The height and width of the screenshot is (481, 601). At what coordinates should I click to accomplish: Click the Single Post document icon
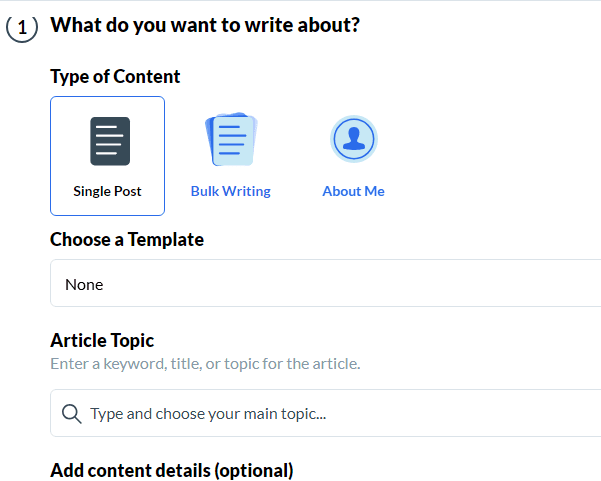point(110,141)
